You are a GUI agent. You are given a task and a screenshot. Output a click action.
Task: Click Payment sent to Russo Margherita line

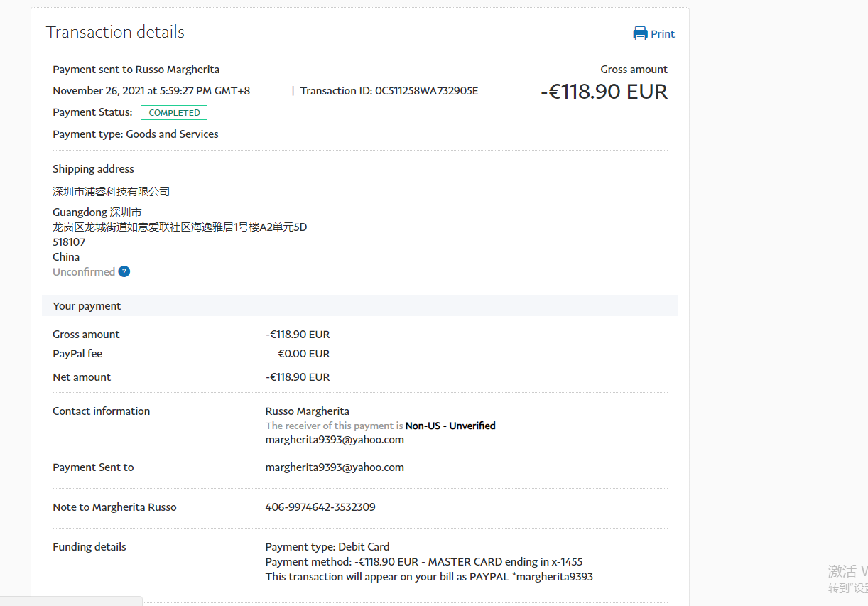136,70
